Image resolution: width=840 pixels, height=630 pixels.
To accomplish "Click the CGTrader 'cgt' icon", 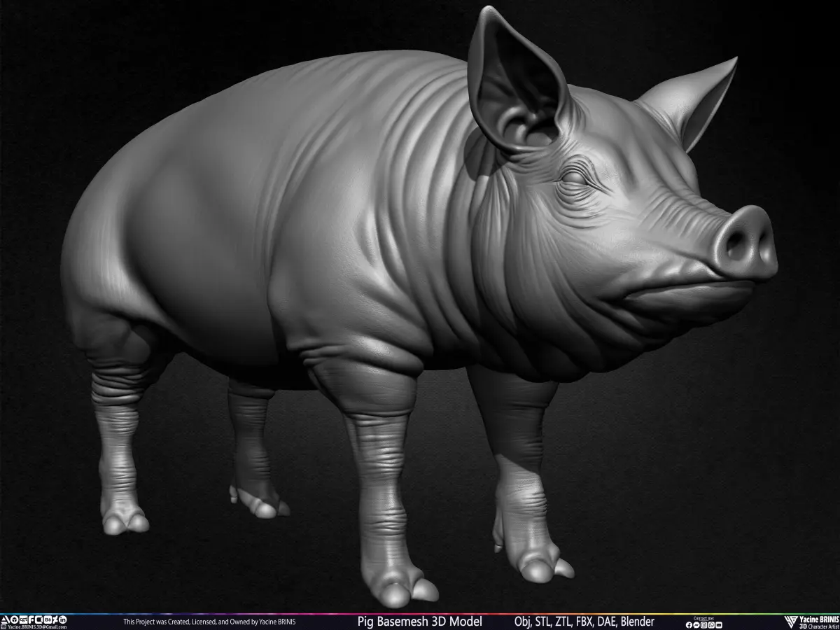I will pos(24,619).
